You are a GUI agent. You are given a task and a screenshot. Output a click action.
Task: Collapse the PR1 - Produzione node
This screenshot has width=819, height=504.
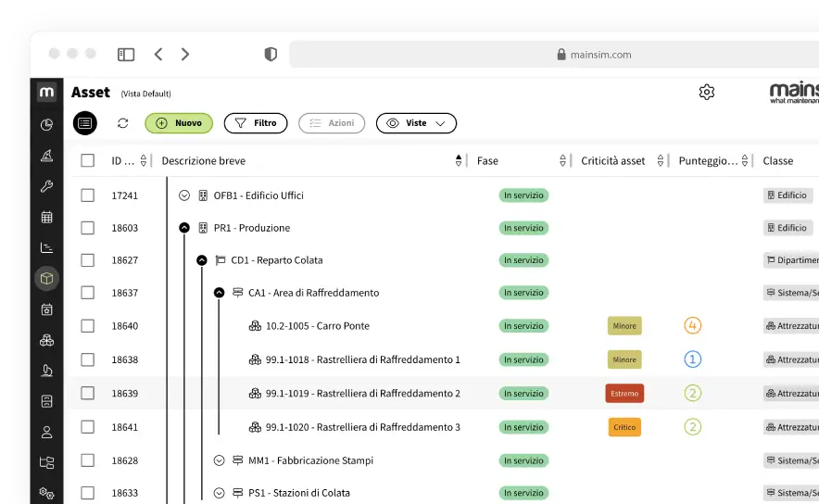[x=183, y=228]
